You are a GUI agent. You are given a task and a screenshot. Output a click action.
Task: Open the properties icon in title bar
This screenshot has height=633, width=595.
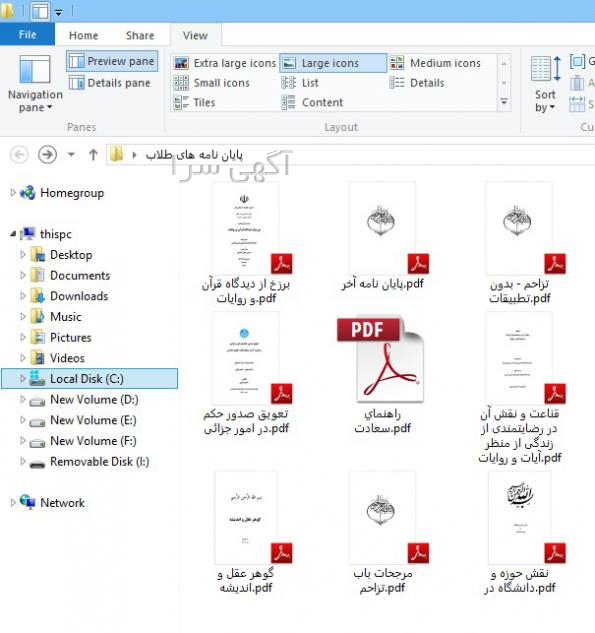pos(40,11)
